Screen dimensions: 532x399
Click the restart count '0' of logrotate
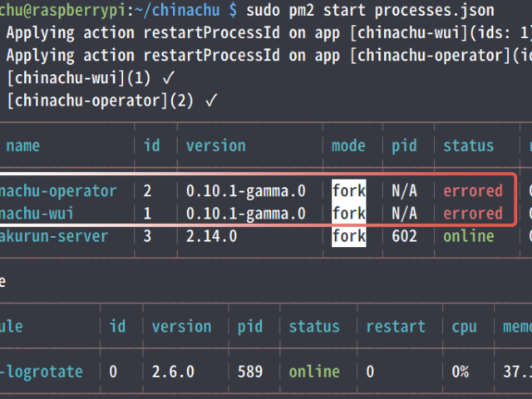click(370, 372)
